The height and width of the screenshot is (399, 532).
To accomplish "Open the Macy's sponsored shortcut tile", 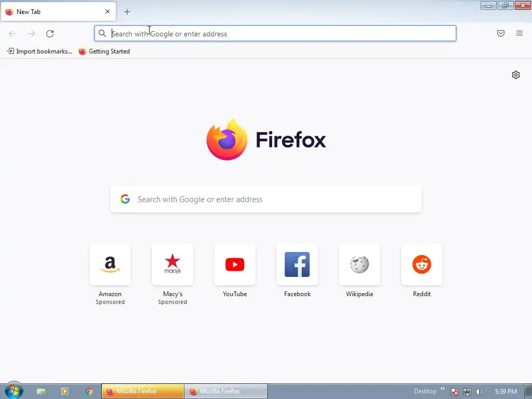I will [x=172, y=264].
